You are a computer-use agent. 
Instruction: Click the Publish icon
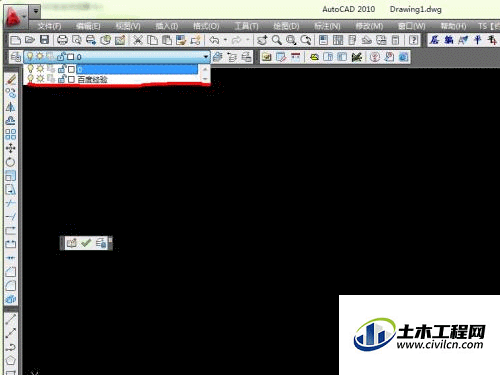point(91,40)
